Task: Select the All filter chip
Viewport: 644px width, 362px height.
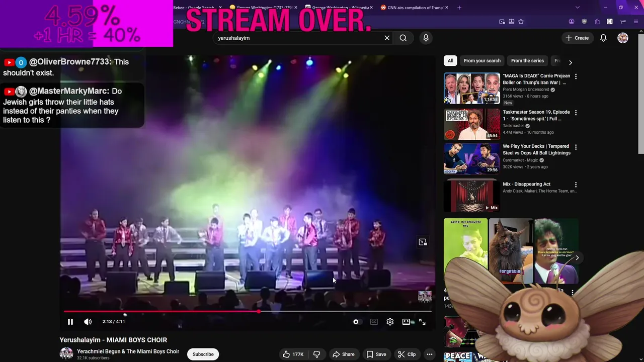Action: [x=450, y=61]
